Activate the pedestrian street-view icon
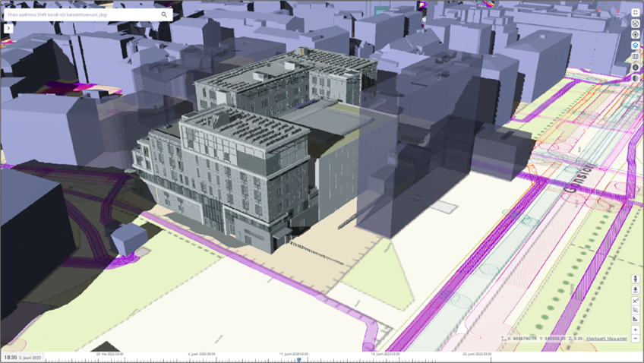 635,279
